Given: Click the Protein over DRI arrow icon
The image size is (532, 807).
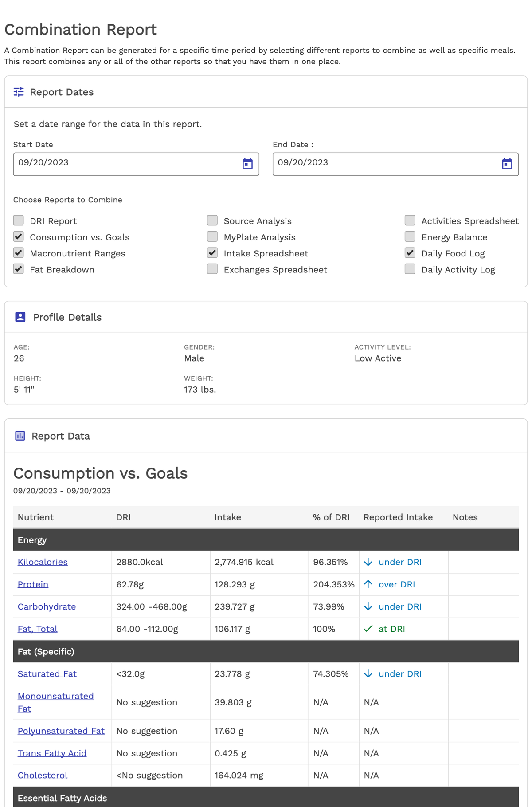Looking at the screenshot, I should 368,584.
